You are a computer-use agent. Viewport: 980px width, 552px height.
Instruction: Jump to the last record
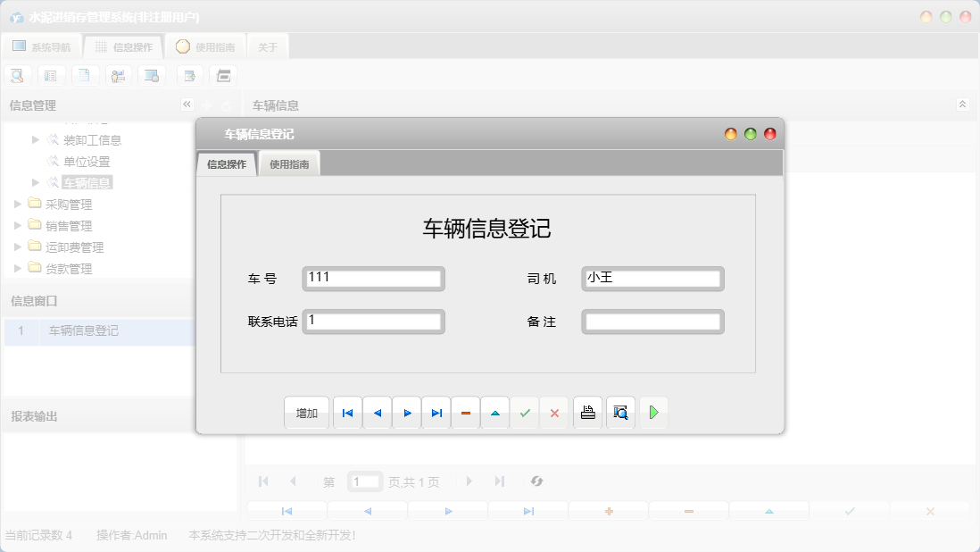[x=436, y=412]
